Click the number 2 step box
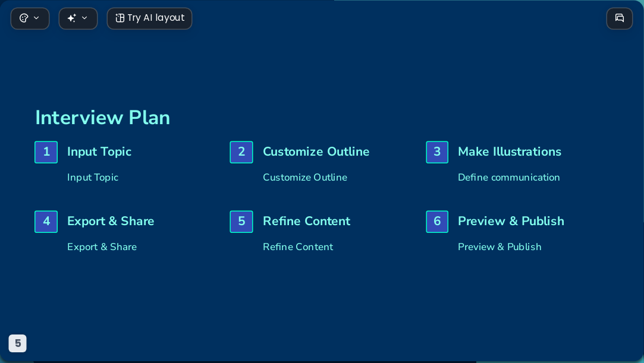The height and width of the screenshot is (363, 644). pos(241,152)
